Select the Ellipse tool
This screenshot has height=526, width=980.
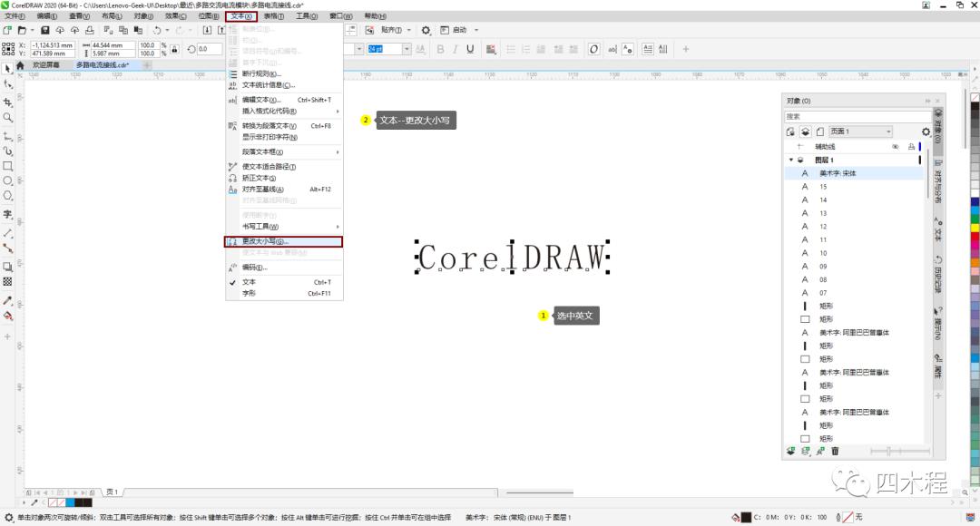pyautogui.click(x=7, y=181)
